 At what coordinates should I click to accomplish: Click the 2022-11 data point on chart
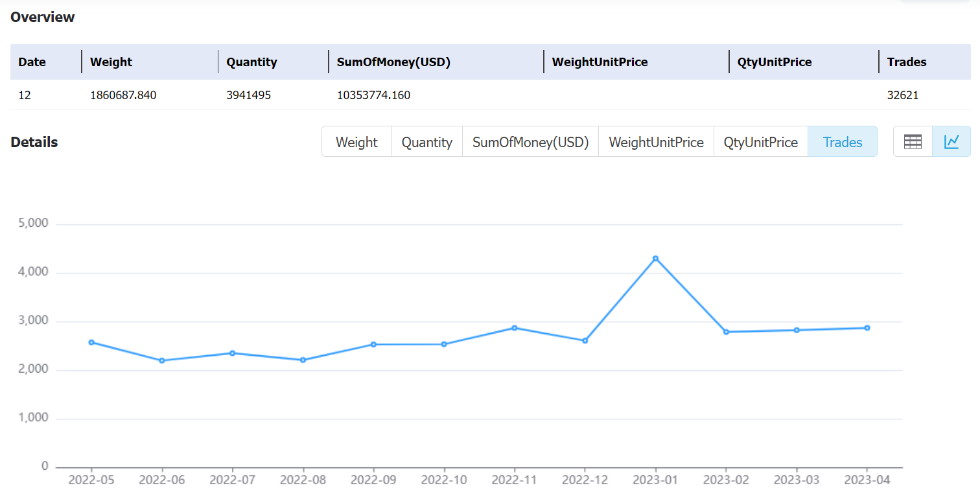click(x=515, y=328)
